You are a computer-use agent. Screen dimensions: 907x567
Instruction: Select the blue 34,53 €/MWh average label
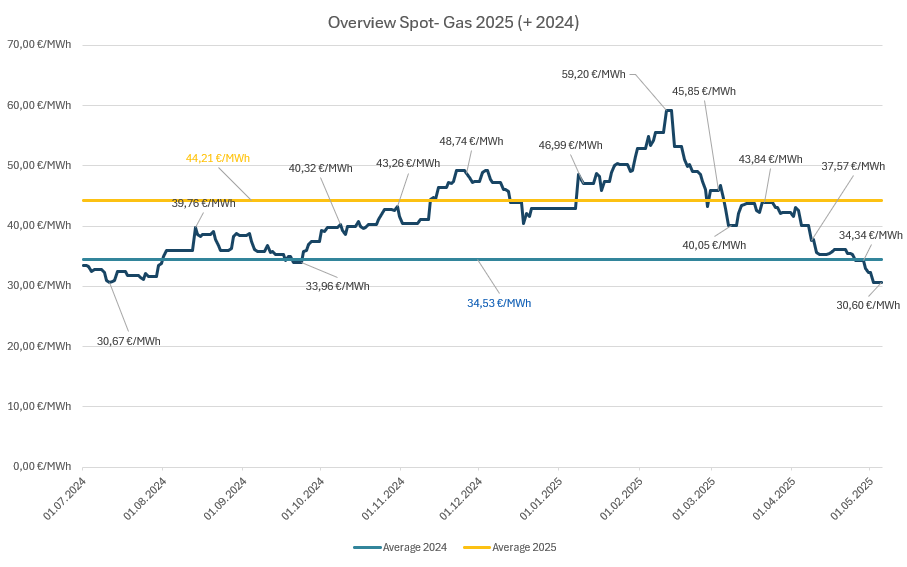[x=499, y=303]
